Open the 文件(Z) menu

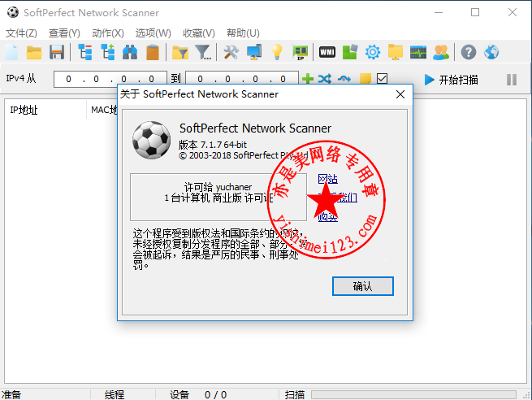[21, 33]
